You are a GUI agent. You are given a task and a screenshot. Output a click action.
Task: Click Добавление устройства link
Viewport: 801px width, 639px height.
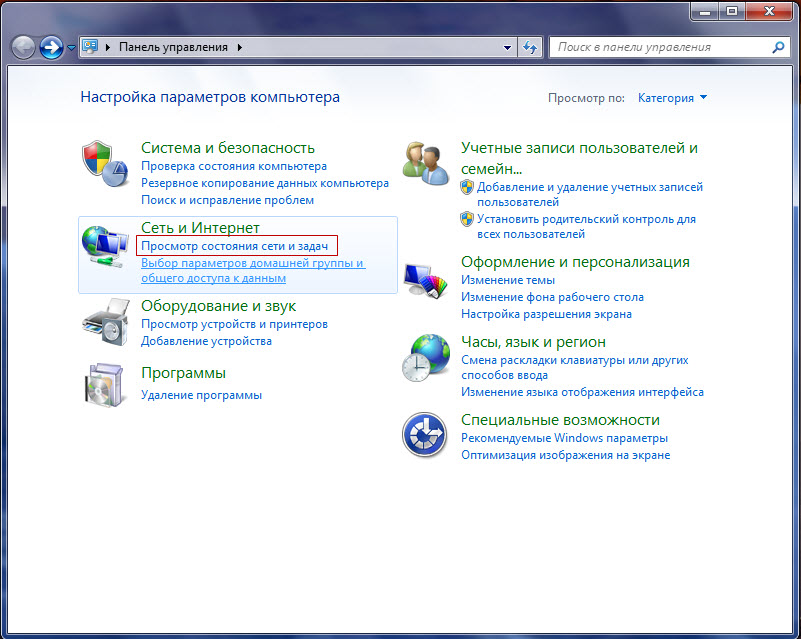pyautogui.click(x=206, y=341)
